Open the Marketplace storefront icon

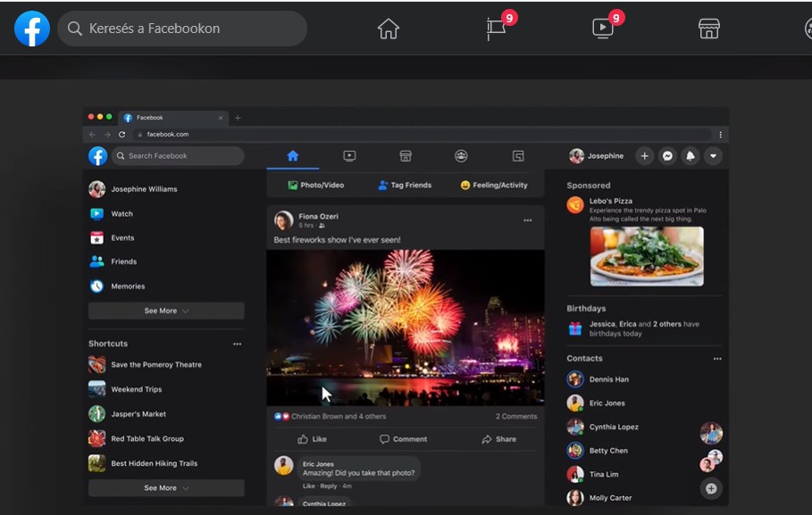point(708,29)
